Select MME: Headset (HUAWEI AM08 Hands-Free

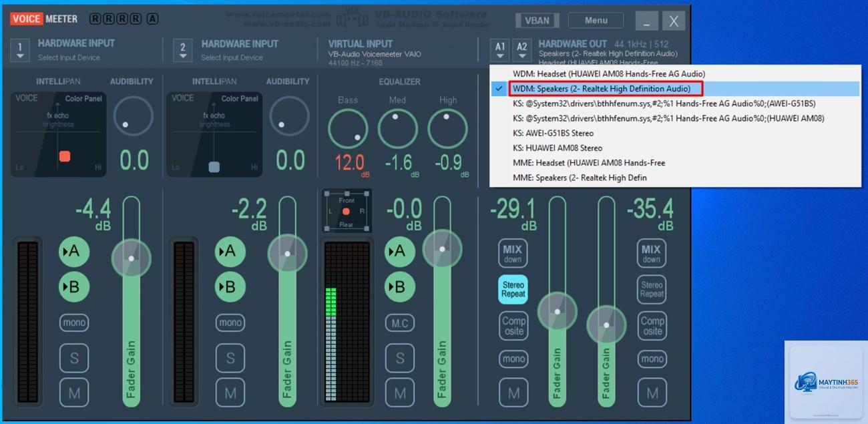[x=676, y=162]
